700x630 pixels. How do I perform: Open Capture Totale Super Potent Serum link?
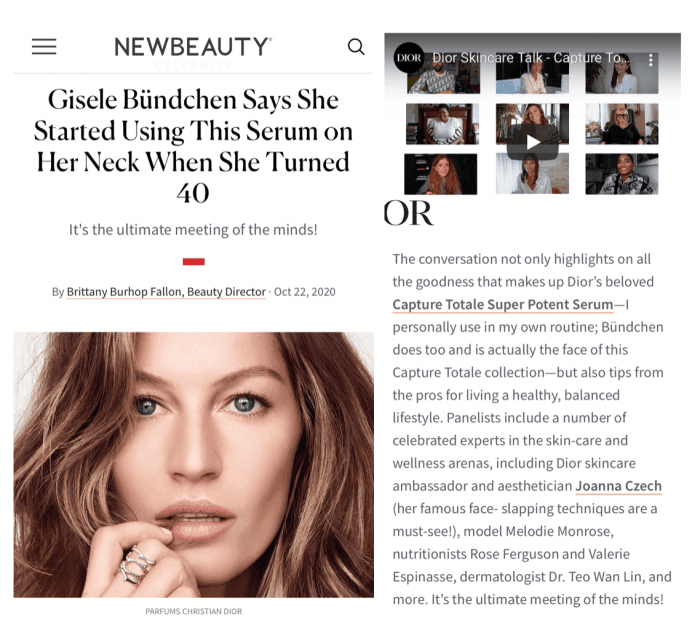click(503, 305)
